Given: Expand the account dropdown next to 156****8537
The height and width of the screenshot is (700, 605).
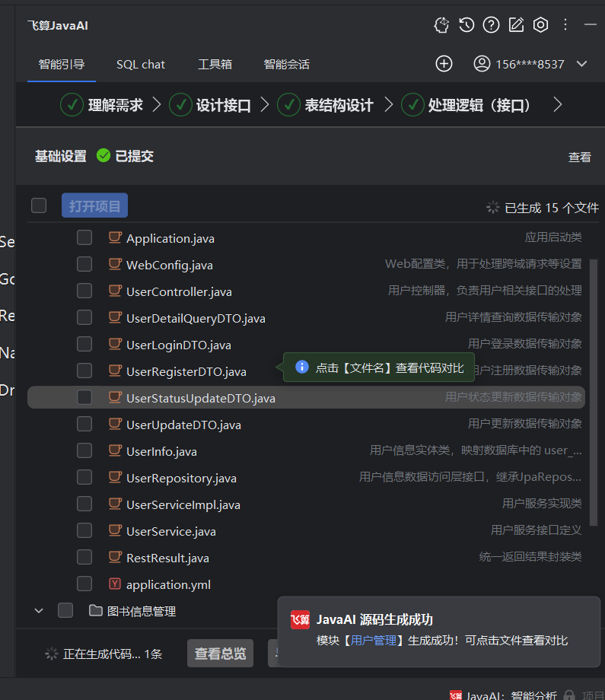Looking at the screenshot, I should click(581, 64).
